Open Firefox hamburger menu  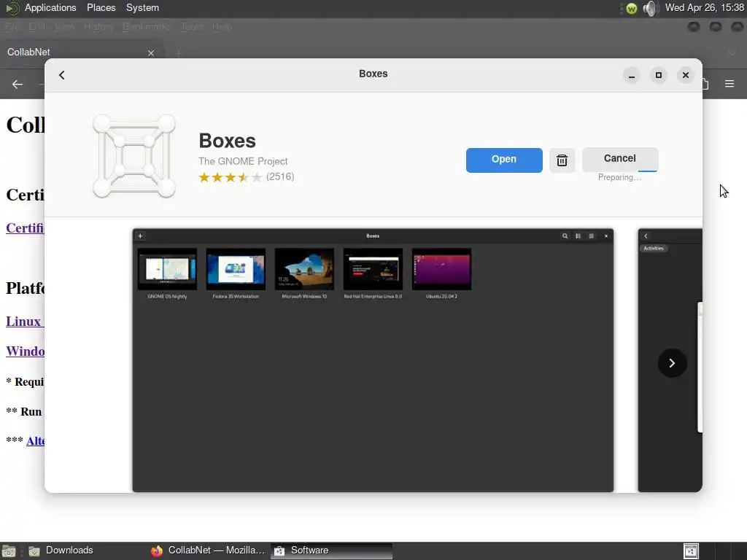(729, 84)
